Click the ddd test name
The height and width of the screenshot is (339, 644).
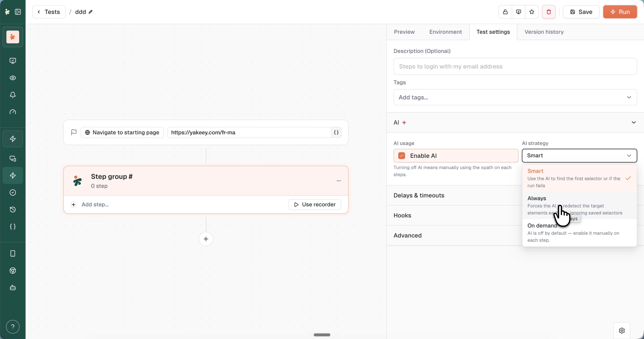[80, 12]
